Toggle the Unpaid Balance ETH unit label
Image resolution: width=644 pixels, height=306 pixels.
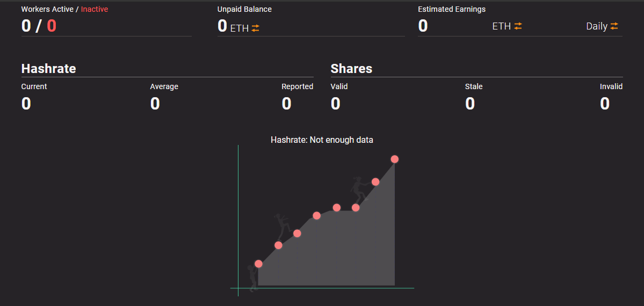[239, 28]
